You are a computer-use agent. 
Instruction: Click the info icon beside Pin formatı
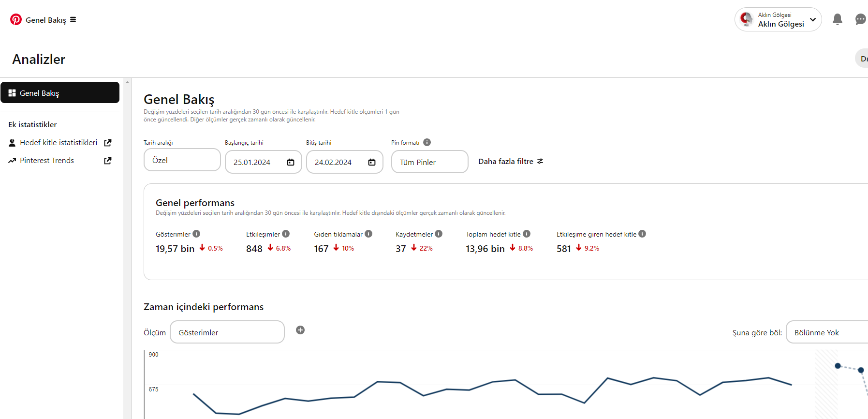click(x=427, y=142)
